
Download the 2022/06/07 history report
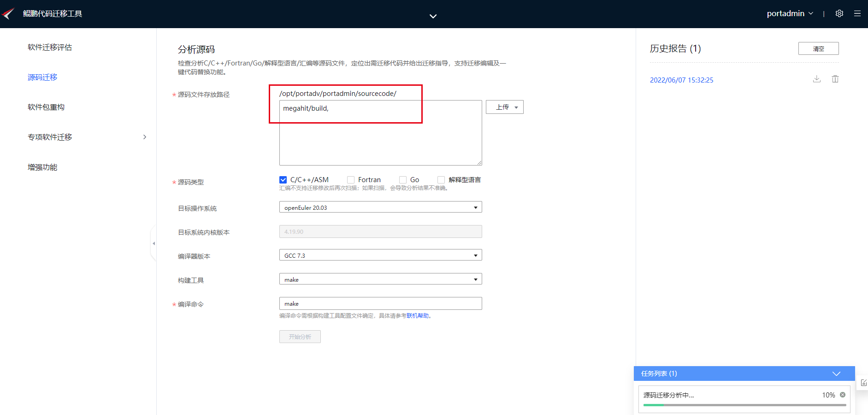point(817,79)
